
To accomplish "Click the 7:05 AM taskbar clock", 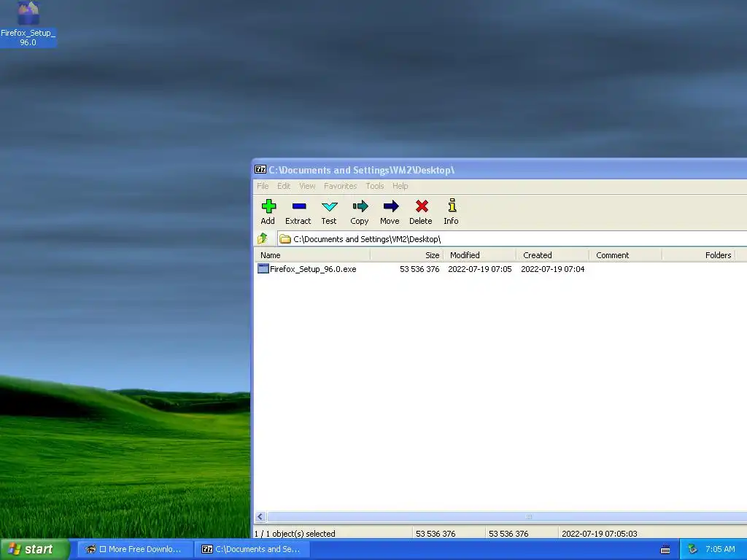I will pyautogui.click(x=720, y=550).
